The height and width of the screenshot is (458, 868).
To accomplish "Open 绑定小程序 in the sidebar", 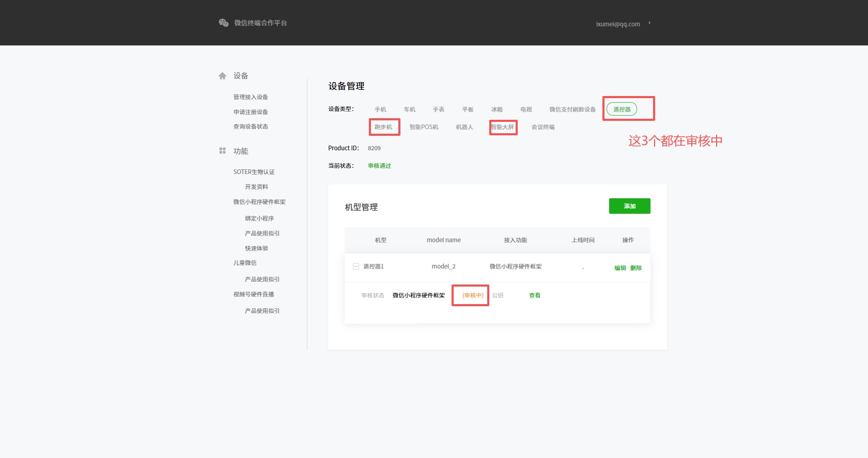I will (259, 218).
